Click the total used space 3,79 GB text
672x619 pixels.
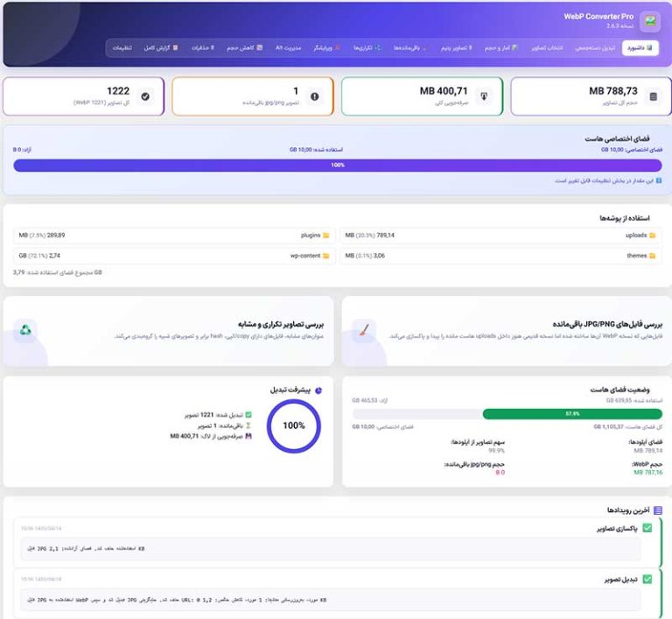click(x=58, y=272)
